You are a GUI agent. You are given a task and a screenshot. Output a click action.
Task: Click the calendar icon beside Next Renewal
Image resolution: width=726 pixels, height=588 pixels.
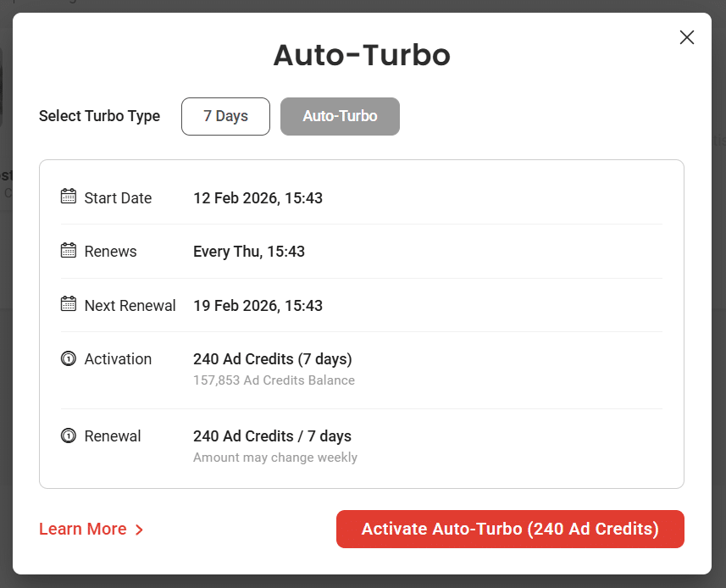(69, 304)
